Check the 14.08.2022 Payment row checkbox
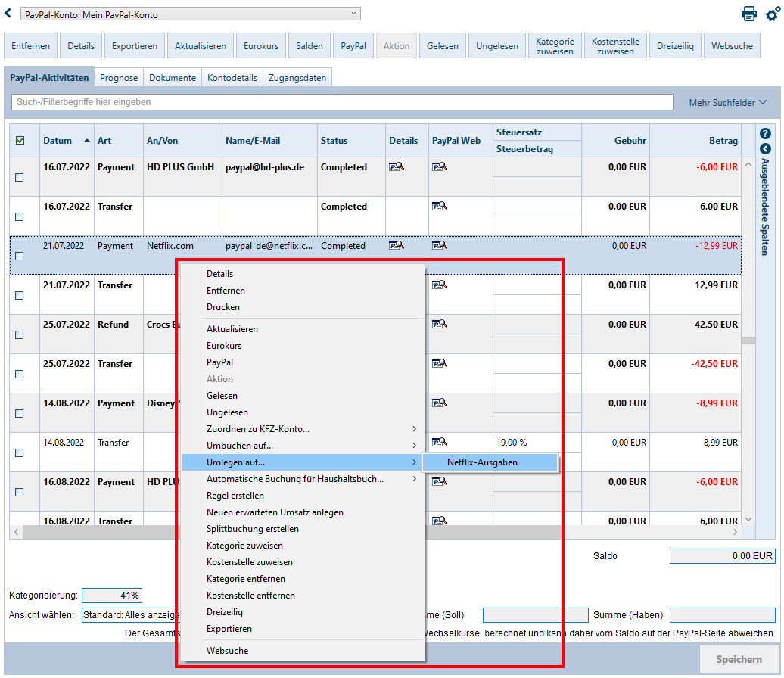The height and width of the screenshot is (678, 784). 20,413
